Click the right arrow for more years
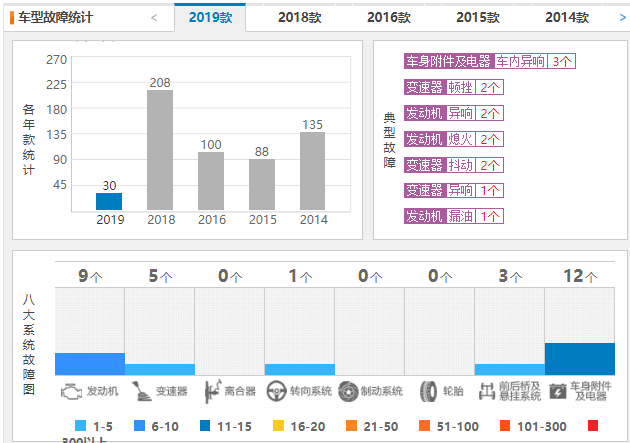This screenshot has height=443, width=630. (622, 18)
